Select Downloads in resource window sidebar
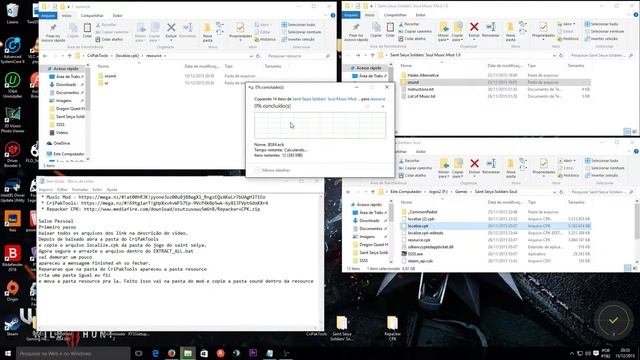Image resolution: width=640 pixels, height=360 pixels. pos(65,84)
